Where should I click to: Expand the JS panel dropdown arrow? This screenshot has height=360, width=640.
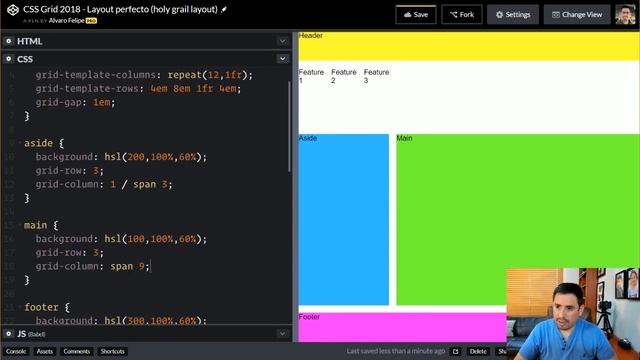(282, 334)
